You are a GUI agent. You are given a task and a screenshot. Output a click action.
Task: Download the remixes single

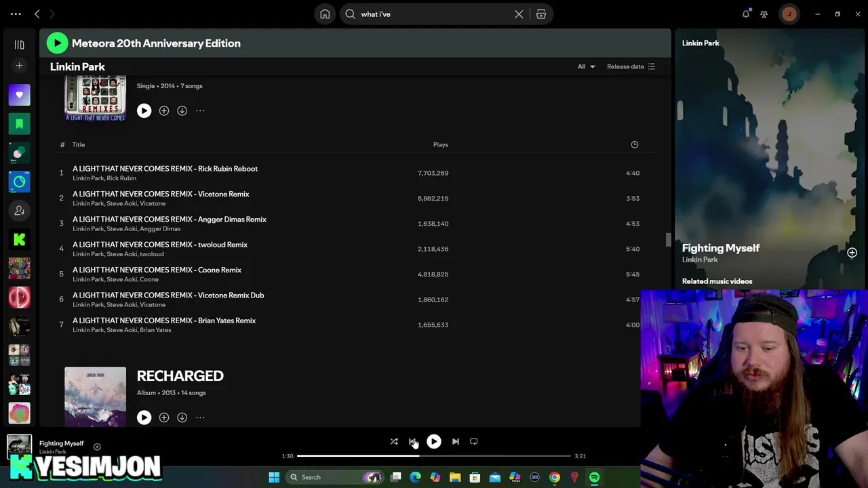(182, 110)
